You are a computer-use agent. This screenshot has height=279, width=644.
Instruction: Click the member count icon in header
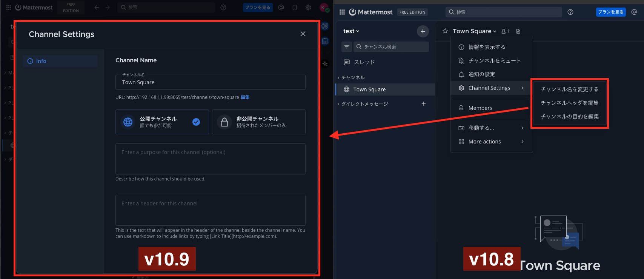tap(506, 31)
